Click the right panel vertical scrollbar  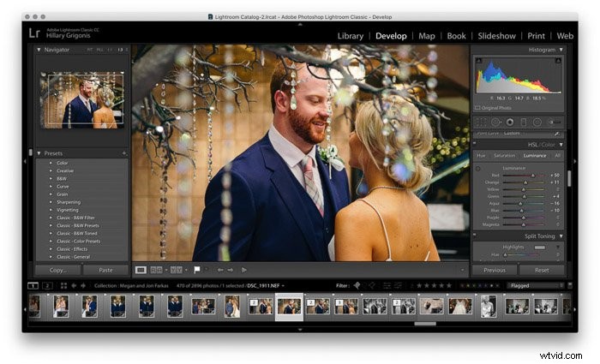tap(569, 178)
